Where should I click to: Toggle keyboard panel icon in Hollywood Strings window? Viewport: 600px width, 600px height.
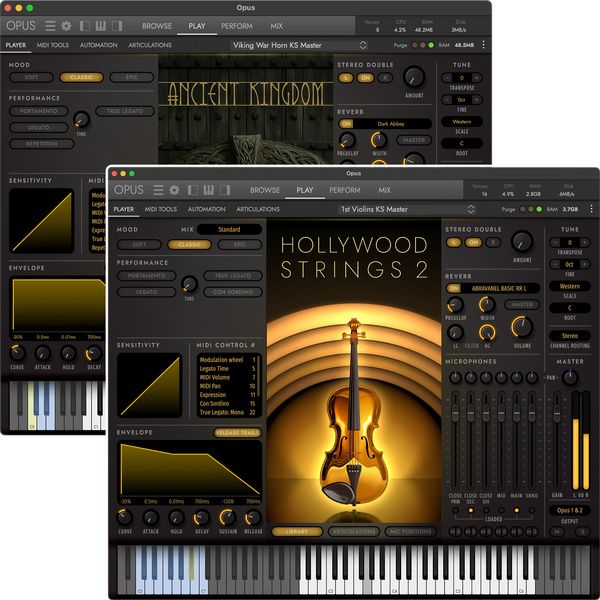(x=209, y=190)
